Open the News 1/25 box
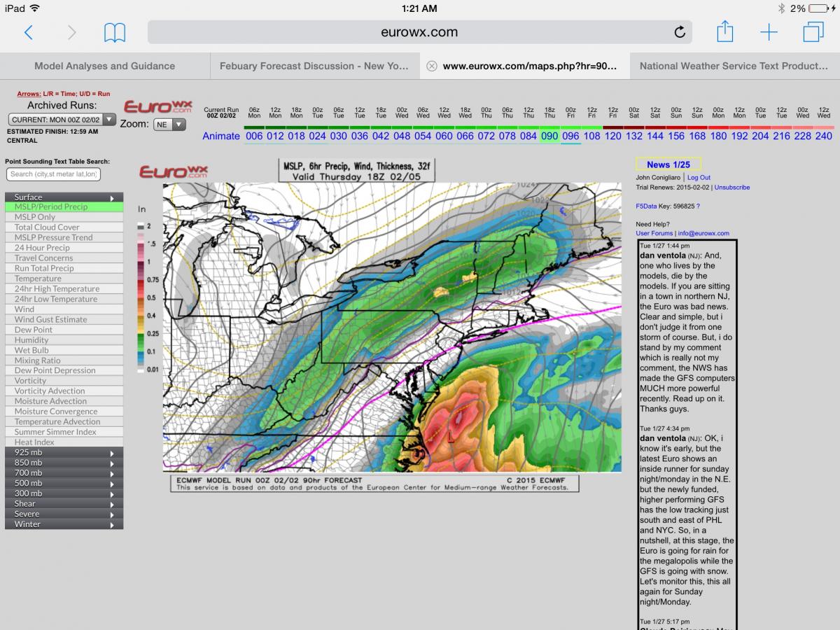 click(x=668, y=164)
